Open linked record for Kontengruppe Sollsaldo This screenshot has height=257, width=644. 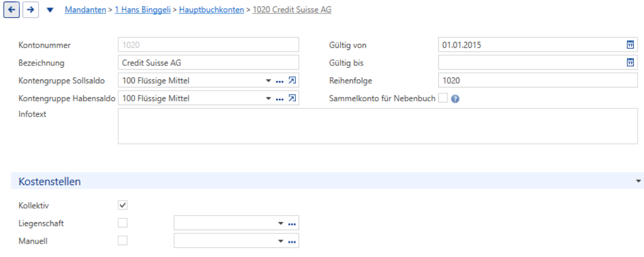tap(292, 80)
